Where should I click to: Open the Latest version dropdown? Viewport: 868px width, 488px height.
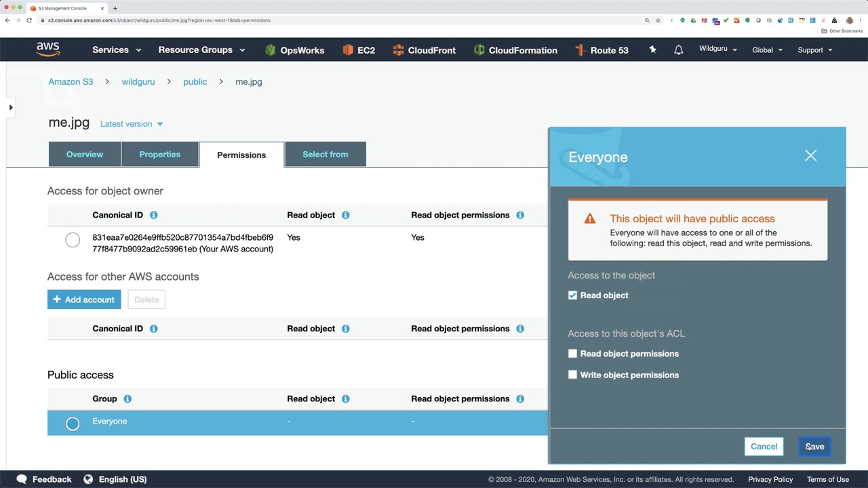[132, 124]
